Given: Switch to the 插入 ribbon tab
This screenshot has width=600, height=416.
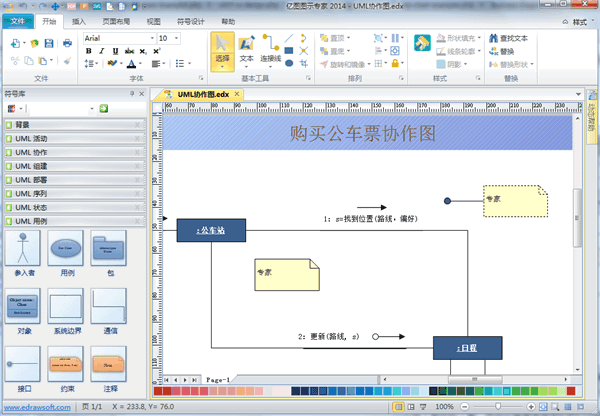Looking at the screenshot, I should 79,21.
